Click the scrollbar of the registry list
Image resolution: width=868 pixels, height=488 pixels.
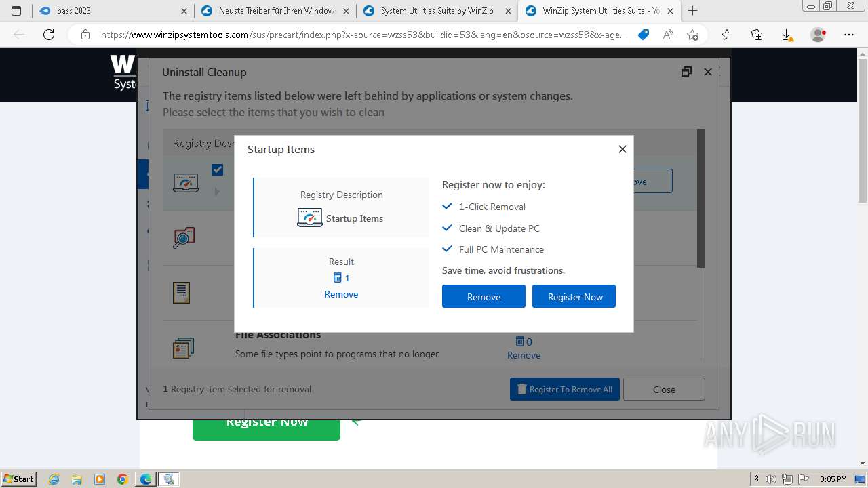point(701,198)
